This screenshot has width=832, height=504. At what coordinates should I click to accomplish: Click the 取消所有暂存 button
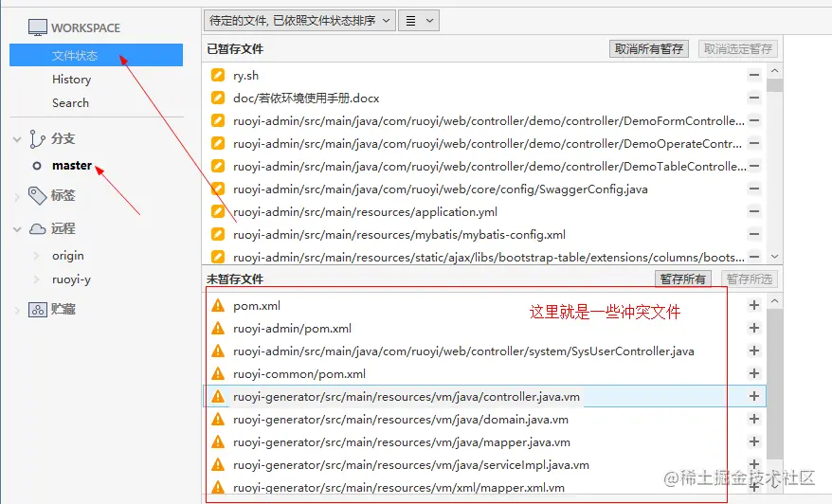(649, 49)
